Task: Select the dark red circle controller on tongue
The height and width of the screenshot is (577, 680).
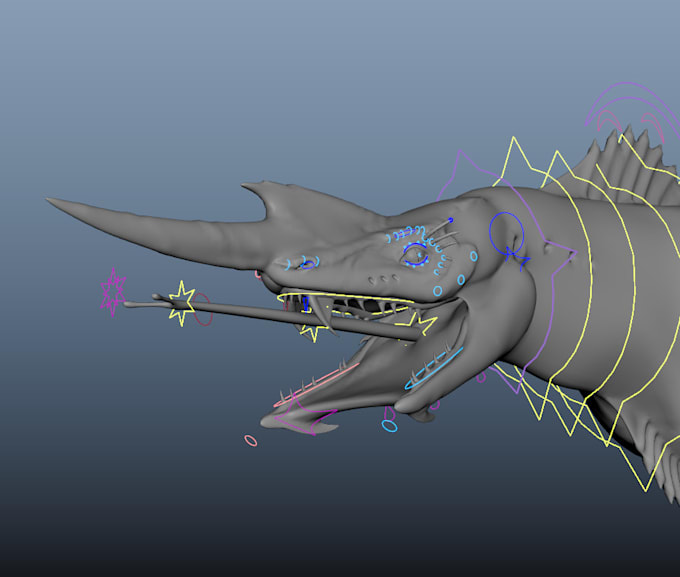Action: pos(203,309)
